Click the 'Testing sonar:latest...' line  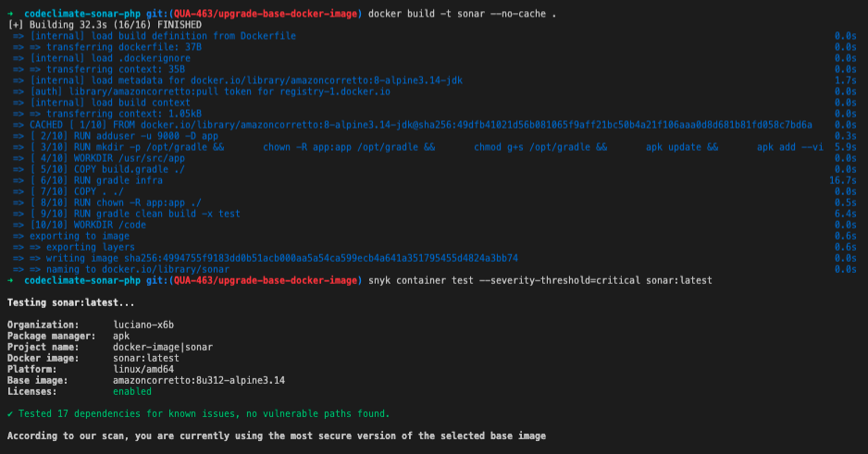71,302
